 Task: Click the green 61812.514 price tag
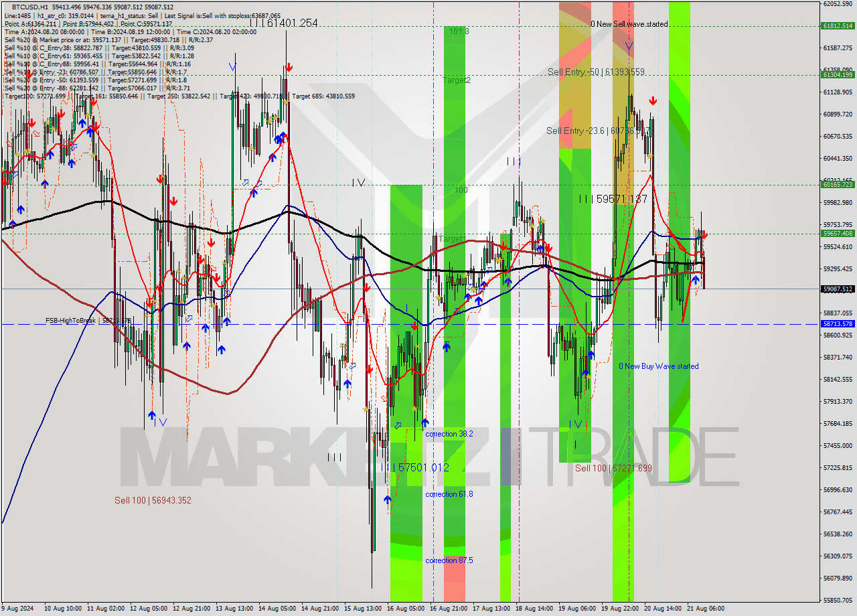(837, 26)
